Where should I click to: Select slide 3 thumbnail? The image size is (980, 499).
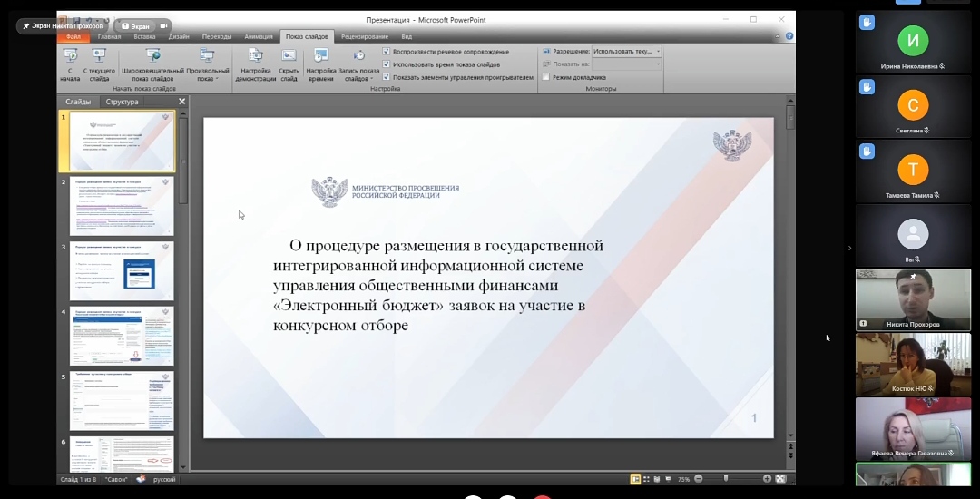pos(122,271)
